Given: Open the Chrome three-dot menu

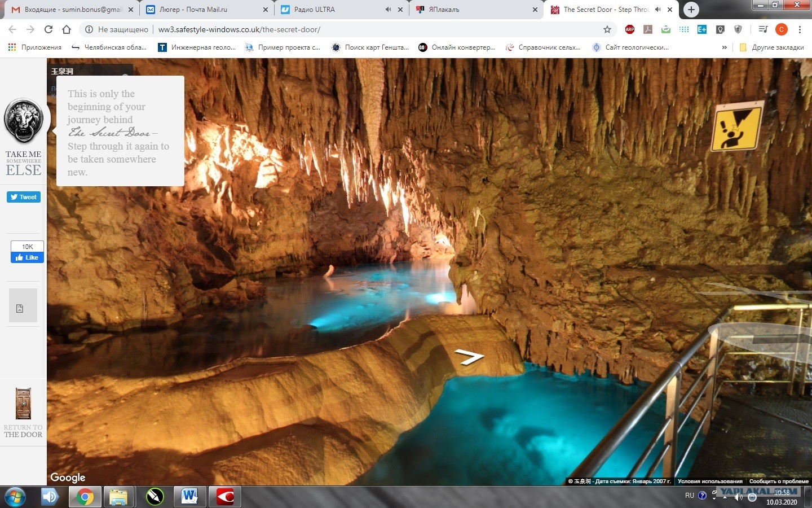Looking at the screenshot, I should [800, 29].
